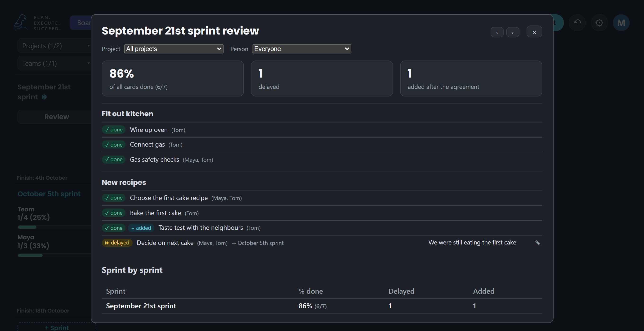
Task: Click the Delayed column header
Action: pos(401,291)
